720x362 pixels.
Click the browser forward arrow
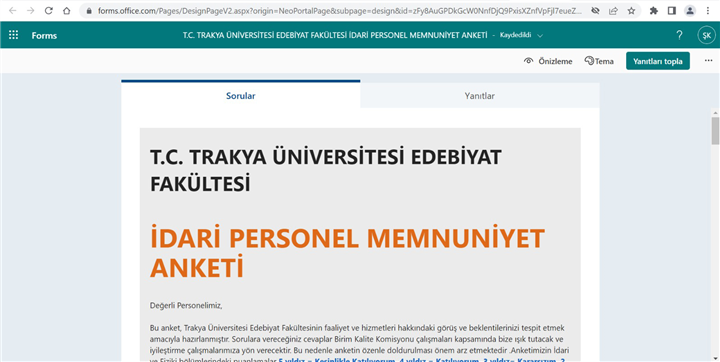[x=30, y=11]
